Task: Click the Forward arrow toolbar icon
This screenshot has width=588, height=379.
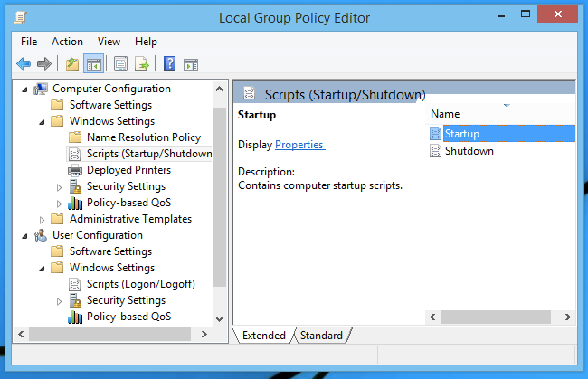Action: (x=44, y=63)
